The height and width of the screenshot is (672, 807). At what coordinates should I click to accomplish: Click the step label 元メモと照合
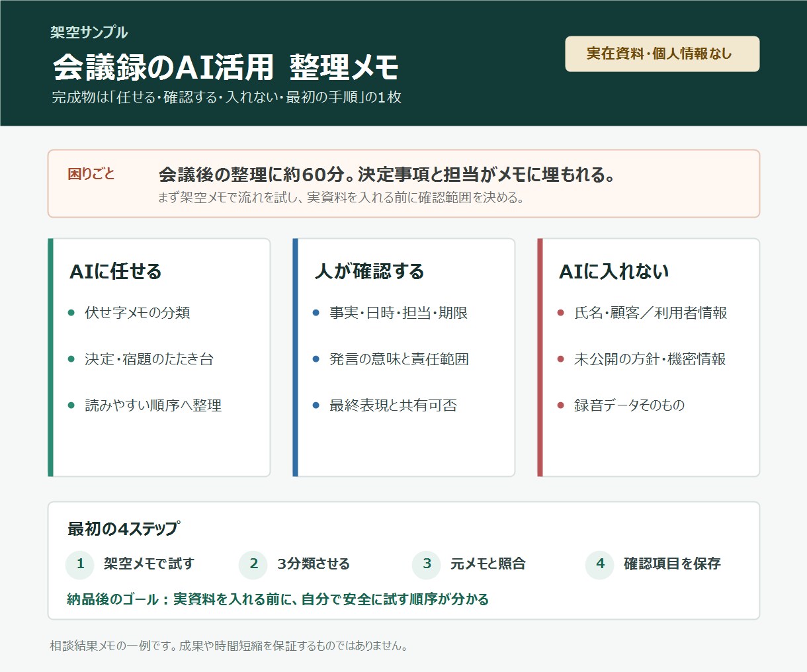488,564
